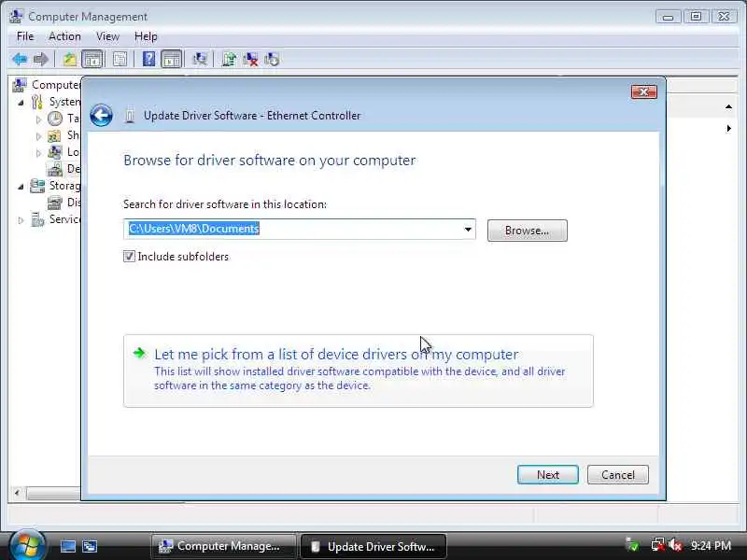Click the Browse... button
Viewport: 747px width, 560px height.
(x=527, y=231)
